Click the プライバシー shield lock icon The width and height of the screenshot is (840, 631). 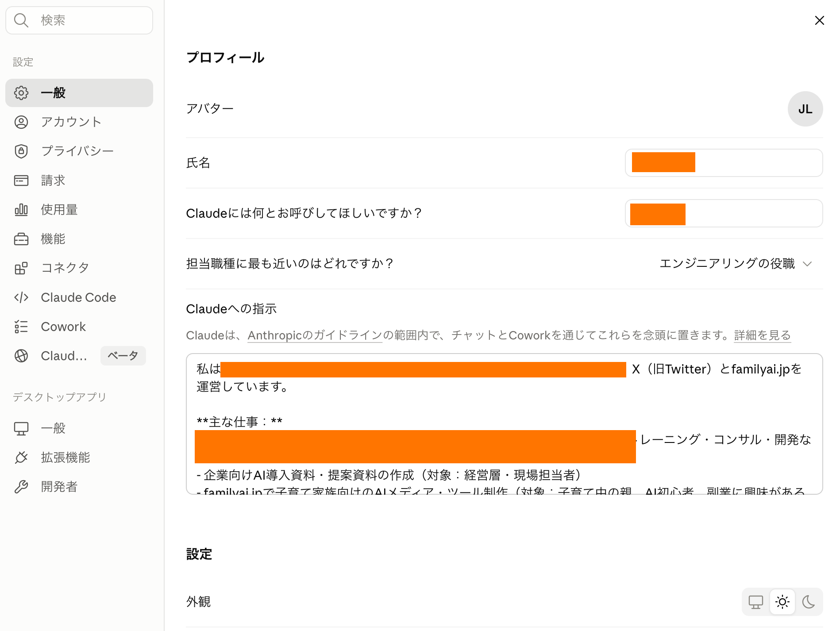(21, 151)
